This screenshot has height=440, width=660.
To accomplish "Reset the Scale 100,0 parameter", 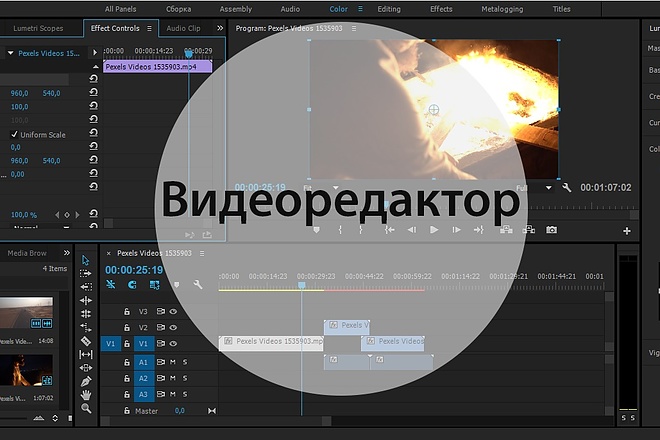I will [93, 106].
